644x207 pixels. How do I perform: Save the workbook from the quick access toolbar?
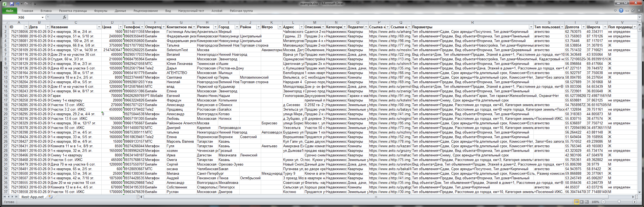[x=12, y=4]
